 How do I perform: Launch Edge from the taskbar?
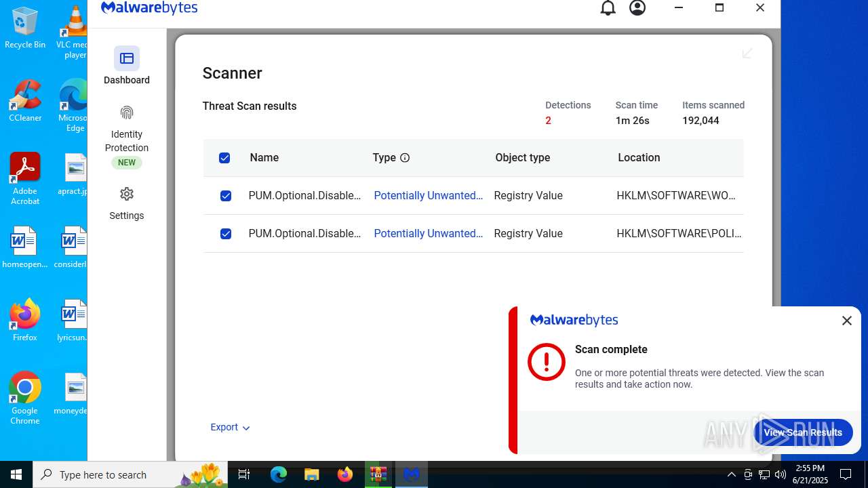coord(279,474)
